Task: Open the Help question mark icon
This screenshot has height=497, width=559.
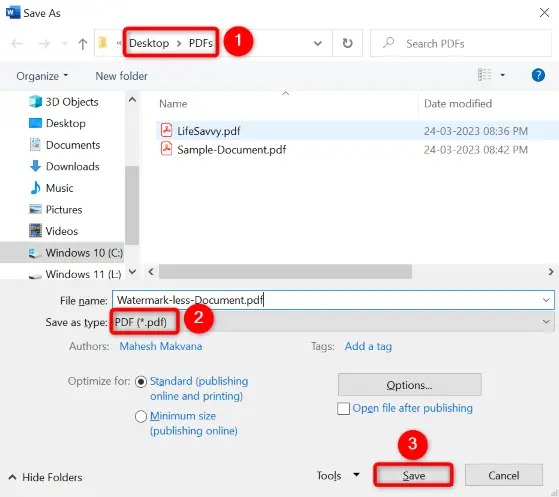Action: tap(538, 75)
